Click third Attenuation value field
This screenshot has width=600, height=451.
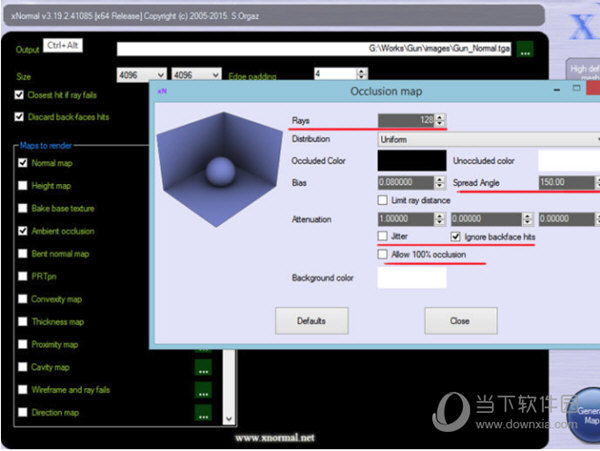tap(567, 219)
